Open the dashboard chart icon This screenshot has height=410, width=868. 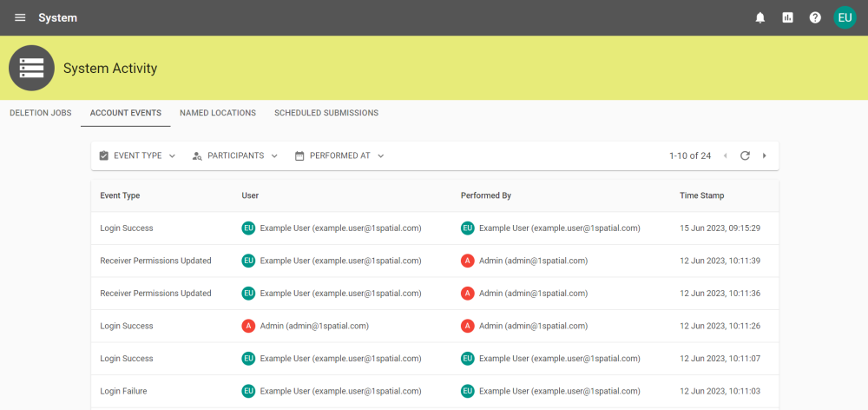(787, 17)
